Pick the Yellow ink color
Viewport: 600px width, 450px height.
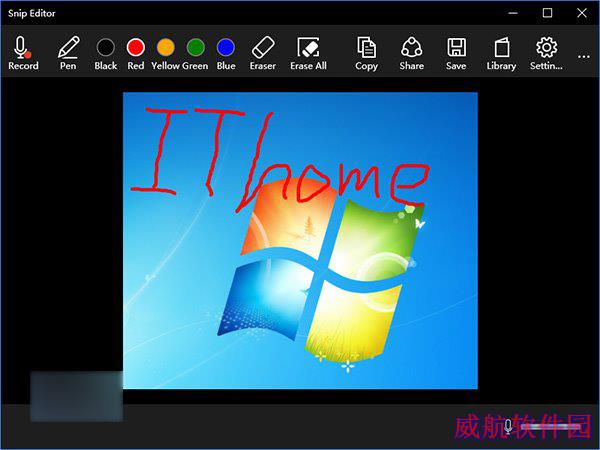166,47
